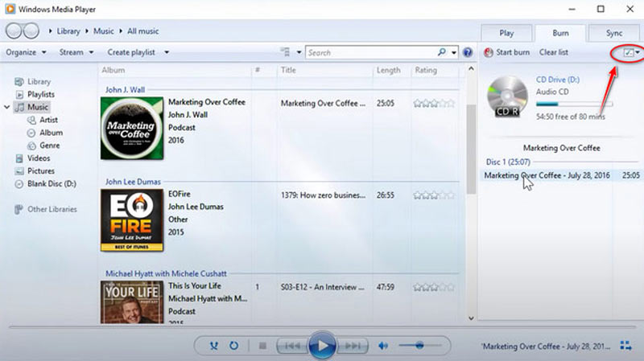644x361 pixels.
Task: Click This Is Your Life album art
Action: (x=132, y=302)
